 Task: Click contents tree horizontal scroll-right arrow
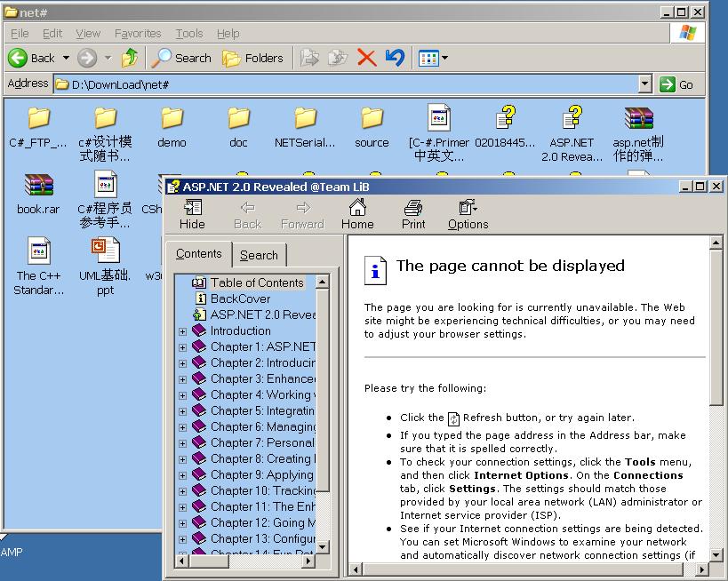[308, 561]
